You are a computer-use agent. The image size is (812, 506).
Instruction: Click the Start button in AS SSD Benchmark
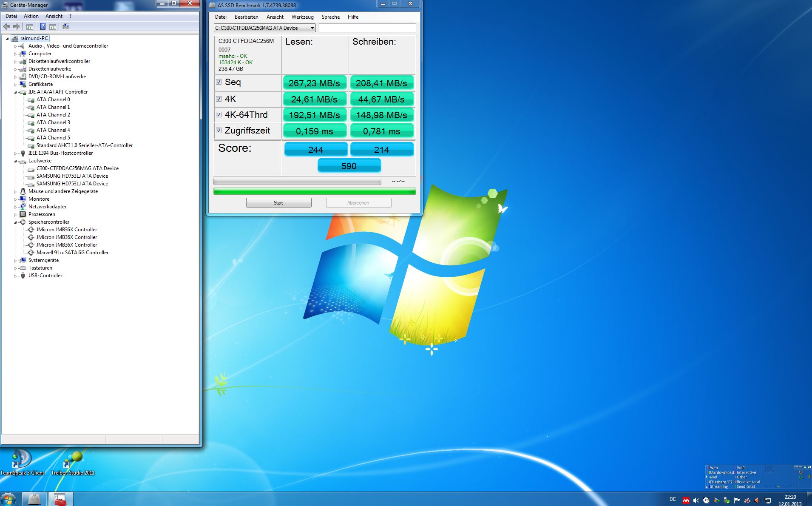point(278,203)
